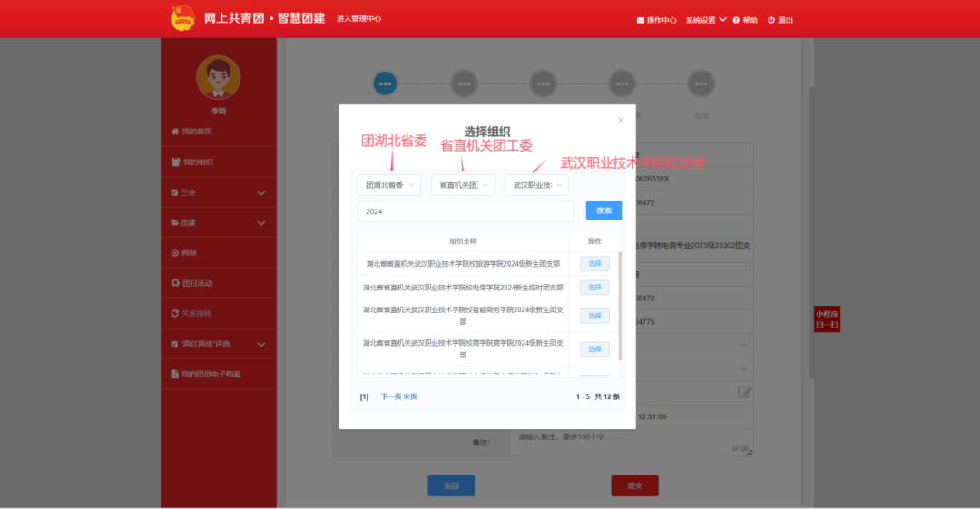Screen dimensions: 980x509
Task: Open 关系接转 refresh icon in sidebar
Action: tap(174, 313)
